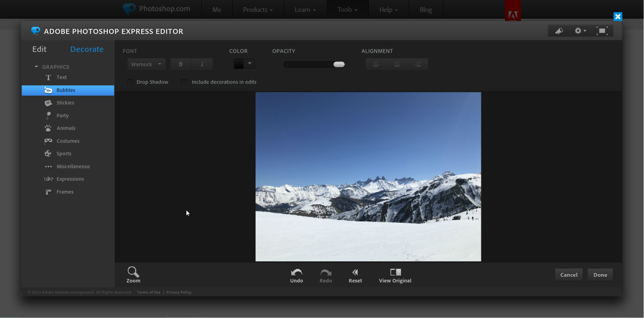Open the Tools menu in navigation bar
This screenshot has width=644, height=318.
click(x=348, y=9)
